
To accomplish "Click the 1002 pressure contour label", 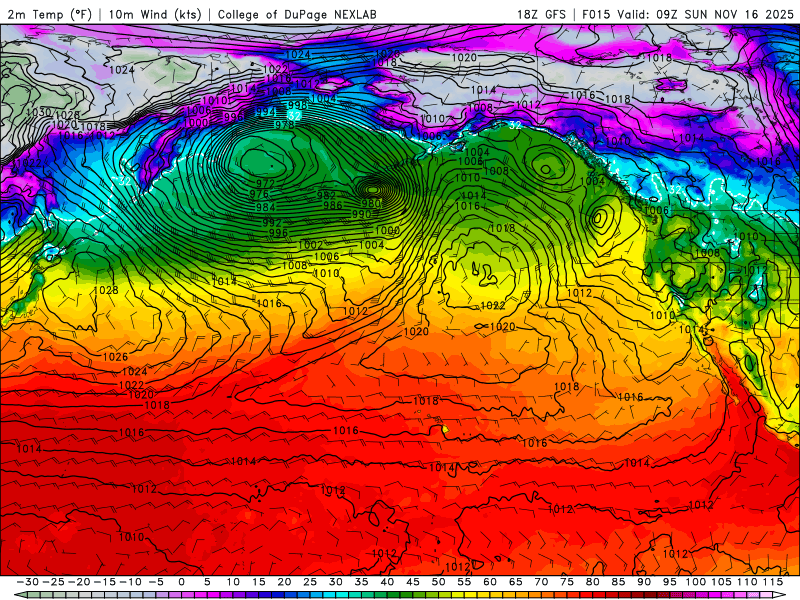I will (x=310, y=245).
